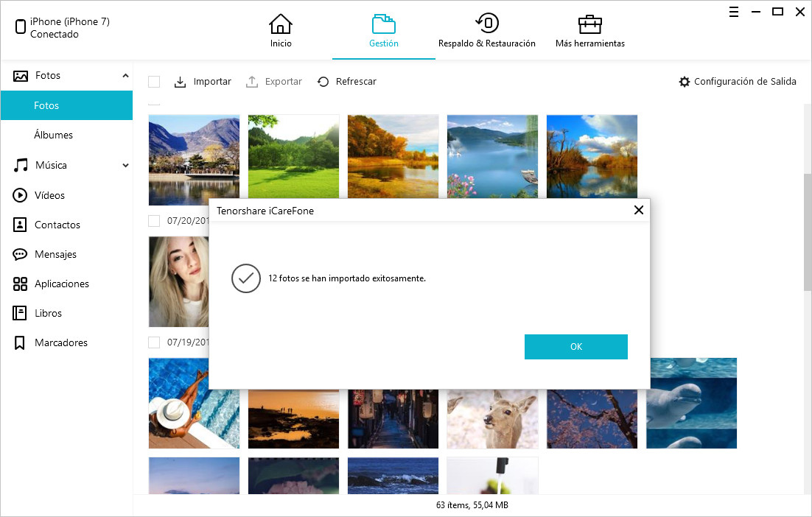This screenshot has width=812, height=517.
Task: Open the Gestión folder icon tab
Action: click(384, 24)
